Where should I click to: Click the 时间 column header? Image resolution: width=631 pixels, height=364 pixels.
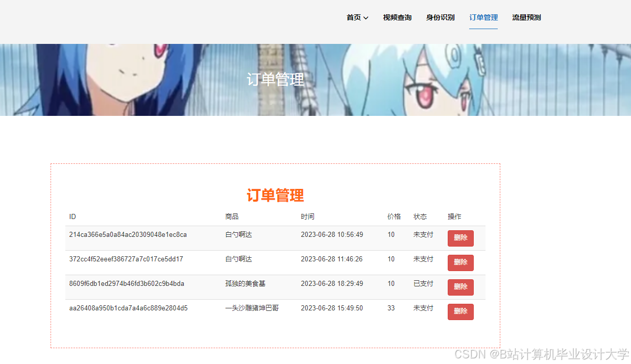coord(307,216)
